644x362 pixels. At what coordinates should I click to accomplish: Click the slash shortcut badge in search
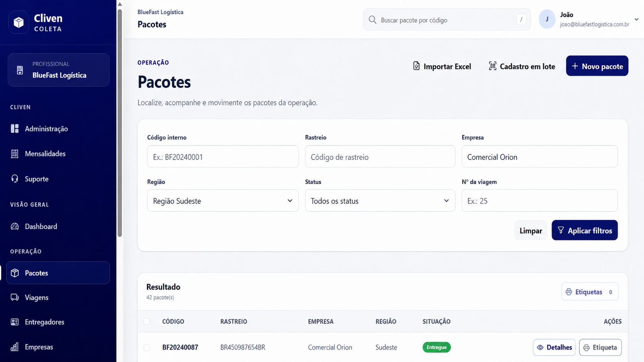(521, 20)
